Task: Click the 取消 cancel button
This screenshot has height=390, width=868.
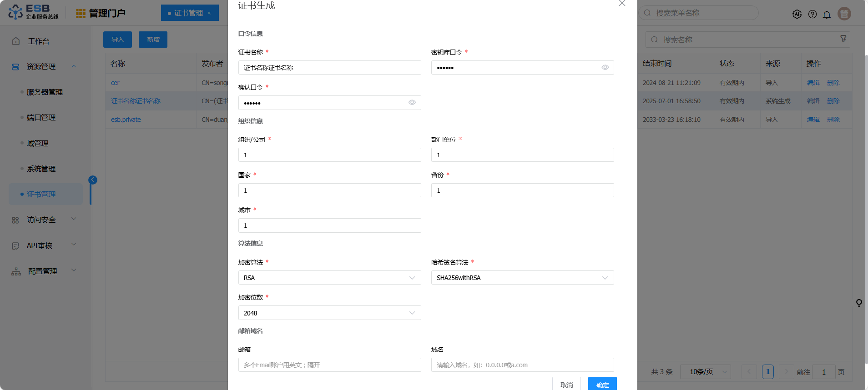Action: coord(566,384)
